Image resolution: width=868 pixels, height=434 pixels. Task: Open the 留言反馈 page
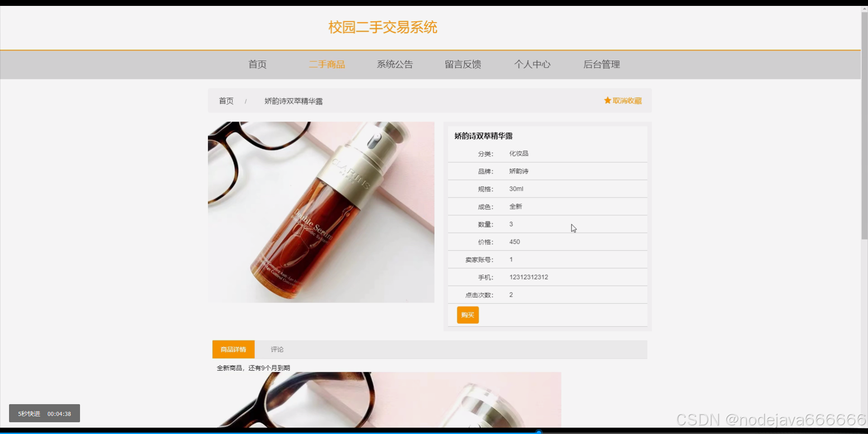(463, 65)
